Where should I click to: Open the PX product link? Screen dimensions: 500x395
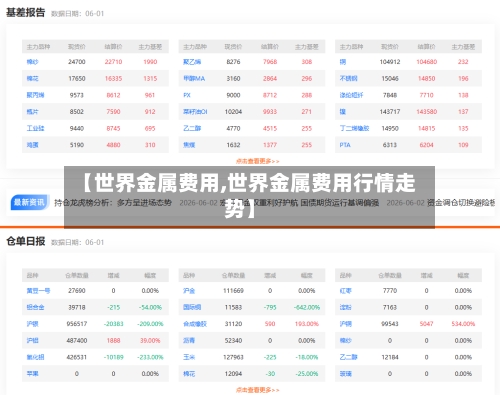[x=187, y=95]
